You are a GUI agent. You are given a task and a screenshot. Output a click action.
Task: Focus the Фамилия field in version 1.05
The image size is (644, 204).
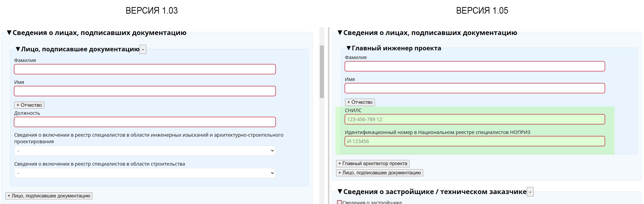(474, 66)
